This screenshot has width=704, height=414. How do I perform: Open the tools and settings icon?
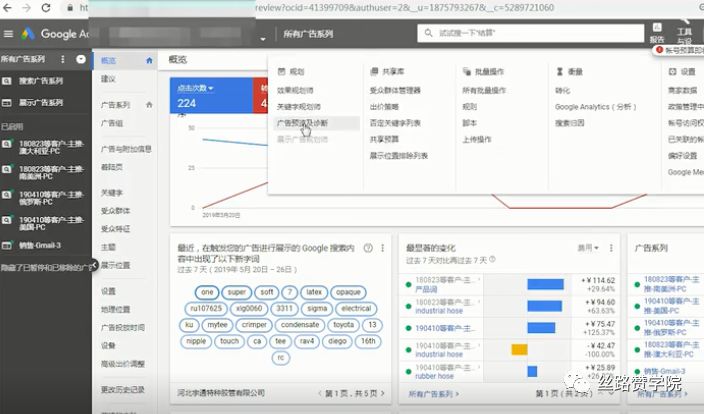(x=684, y=33)
